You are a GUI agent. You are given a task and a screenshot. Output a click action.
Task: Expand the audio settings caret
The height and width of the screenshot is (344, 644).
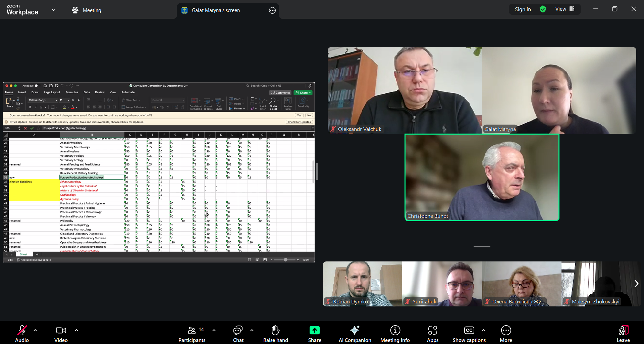[35, 330]
